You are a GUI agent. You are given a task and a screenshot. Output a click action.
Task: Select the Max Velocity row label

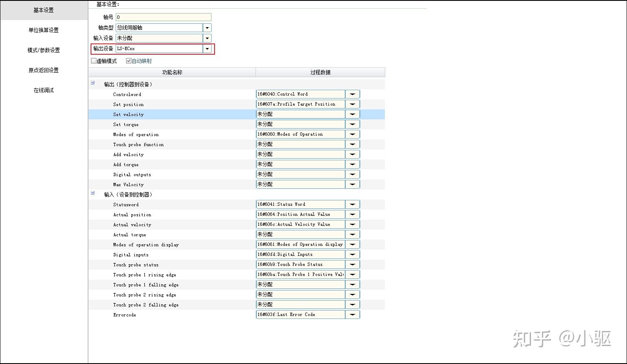128,185
